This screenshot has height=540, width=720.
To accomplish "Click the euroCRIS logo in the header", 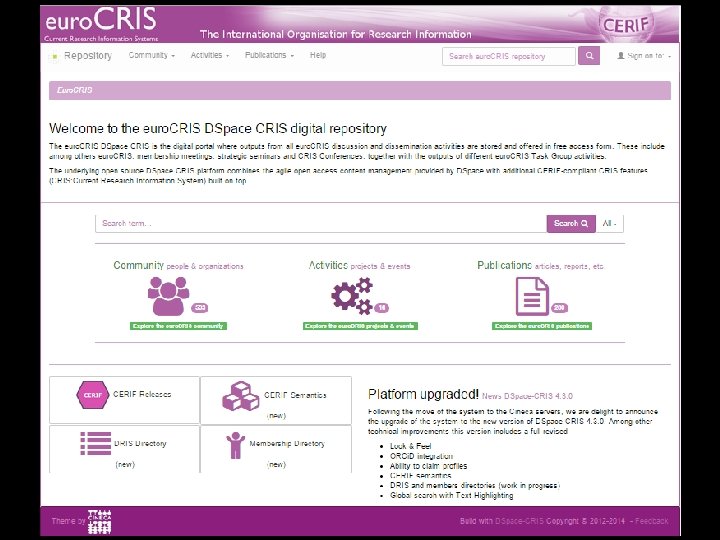I will (101, 24).
